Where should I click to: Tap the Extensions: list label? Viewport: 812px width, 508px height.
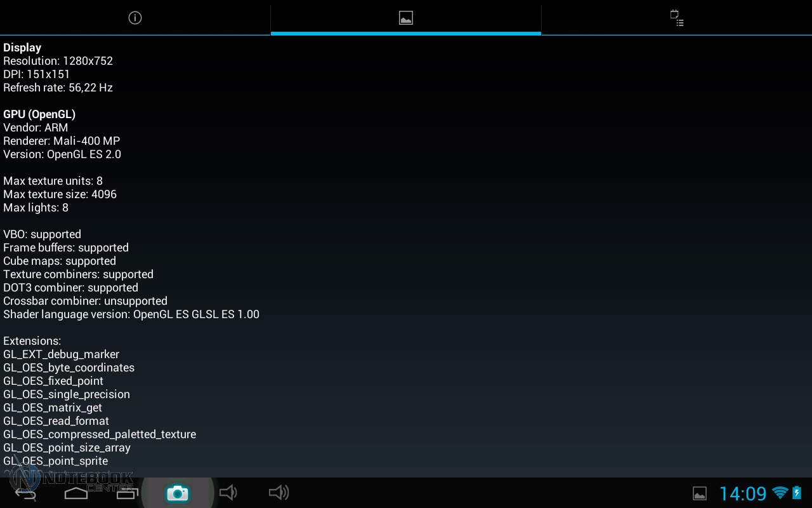[32, 341]
